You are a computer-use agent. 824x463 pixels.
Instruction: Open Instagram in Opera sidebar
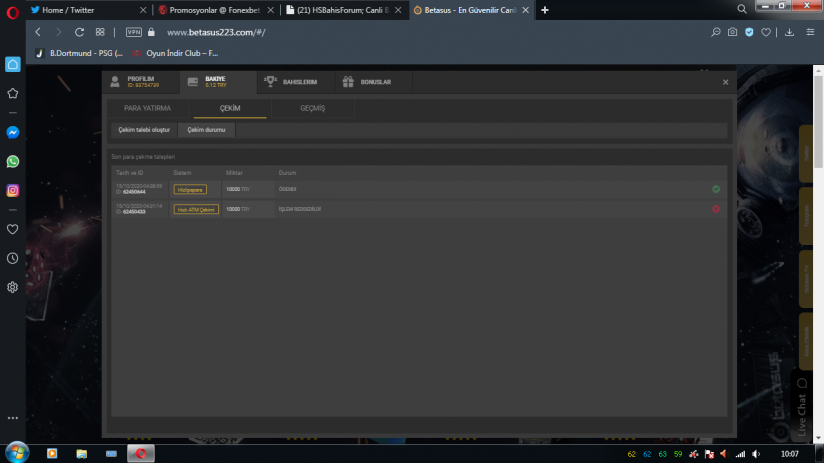pos(13,190)
